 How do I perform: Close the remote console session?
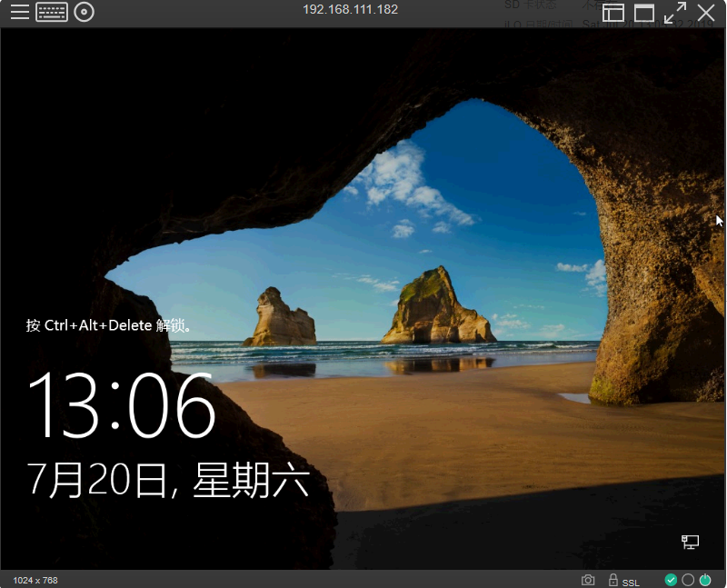706,13
